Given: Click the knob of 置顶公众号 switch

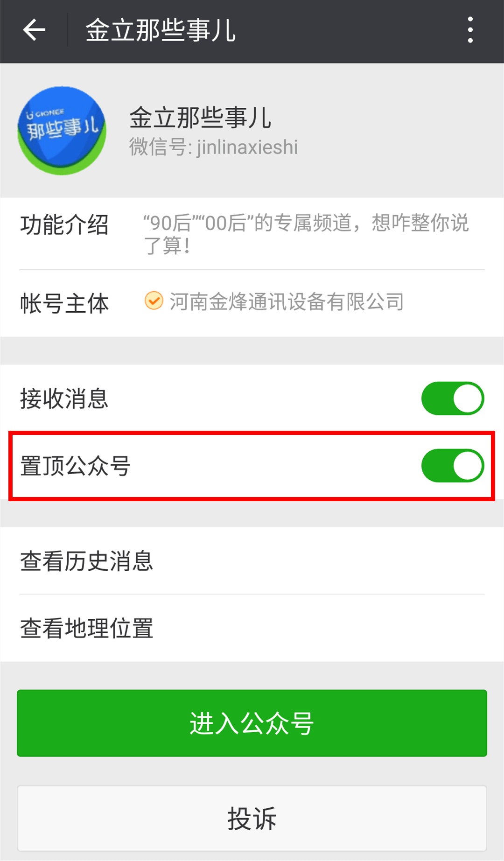Looking at the screenshot, I should tap(468, 466).
